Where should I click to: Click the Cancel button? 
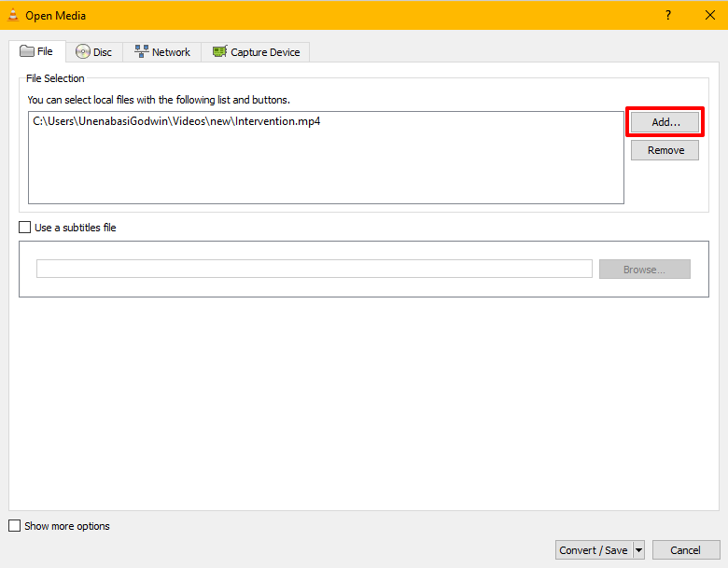pos(686,550)
